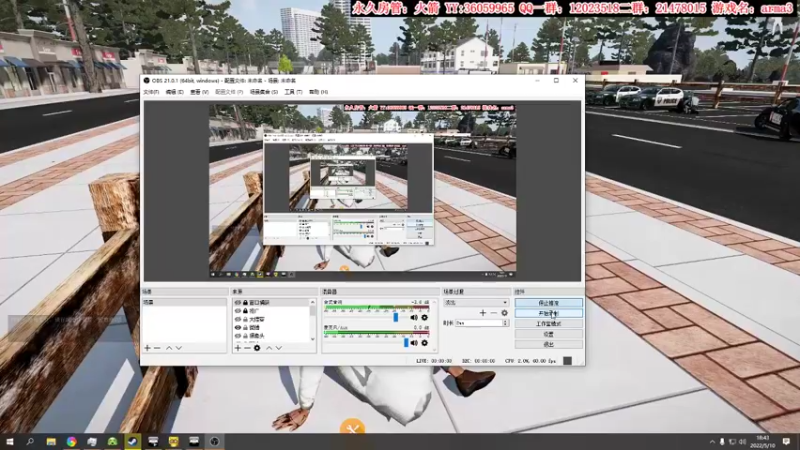This screenshot has width=800, height=450.
Task: Toggle visibility eye of the third source row
Action: coord(238,319)
